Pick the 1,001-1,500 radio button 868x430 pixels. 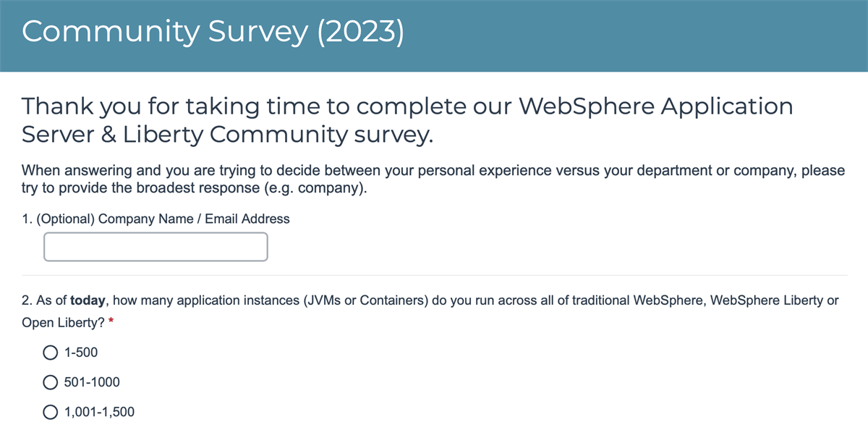point(51,412)
